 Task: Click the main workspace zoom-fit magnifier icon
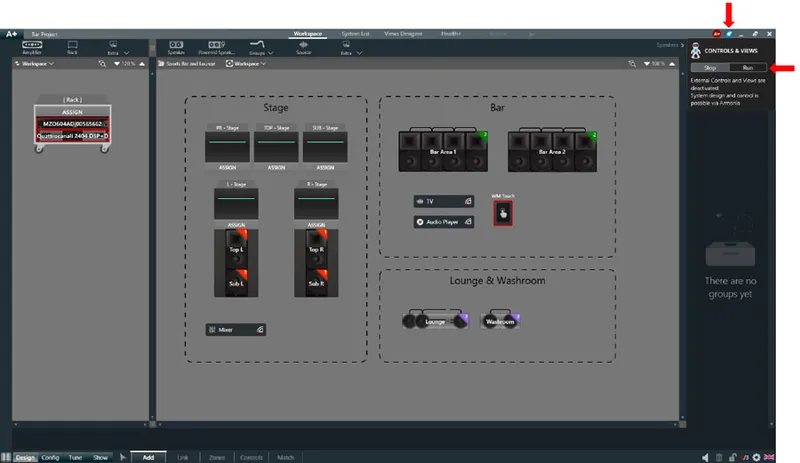point(632,64)
